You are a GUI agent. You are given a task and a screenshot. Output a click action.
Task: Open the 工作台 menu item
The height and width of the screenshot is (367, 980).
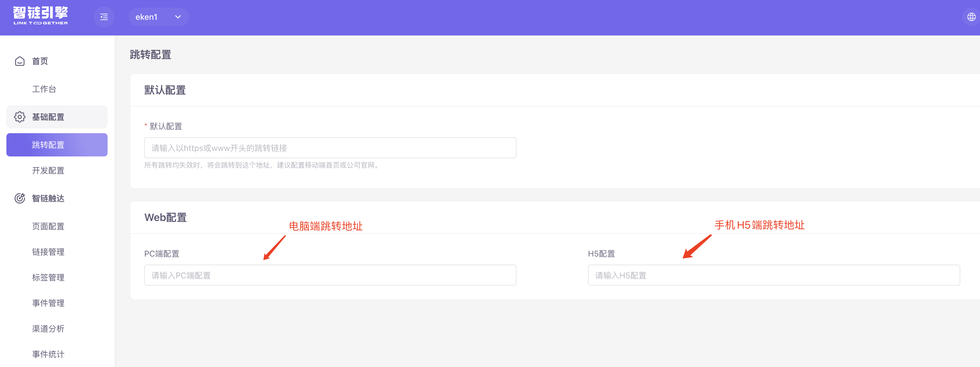pos(44,89)
